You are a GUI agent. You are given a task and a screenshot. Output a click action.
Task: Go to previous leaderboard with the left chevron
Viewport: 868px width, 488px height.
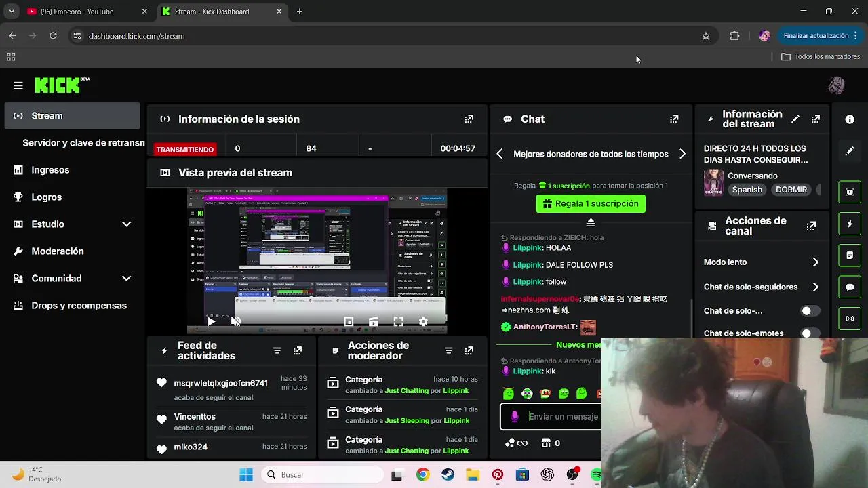(x=500, y=154)
